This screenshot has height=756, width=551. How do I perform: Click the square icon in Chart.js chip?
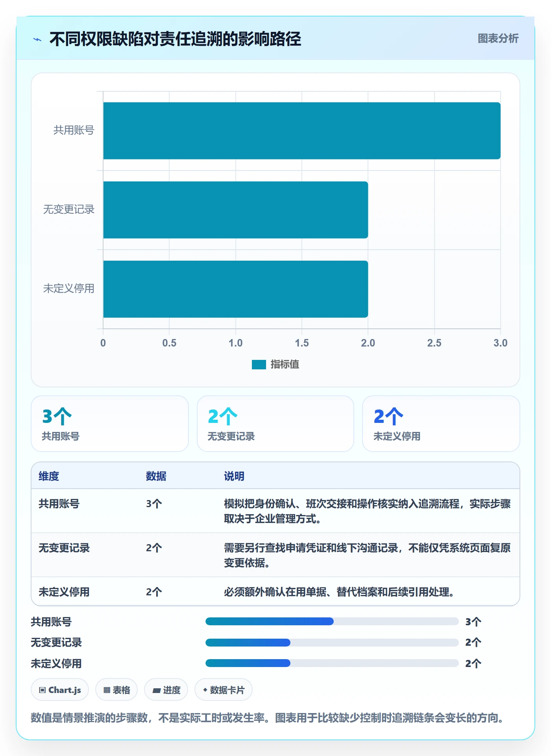pyautogui.click(x=43, y=690)
